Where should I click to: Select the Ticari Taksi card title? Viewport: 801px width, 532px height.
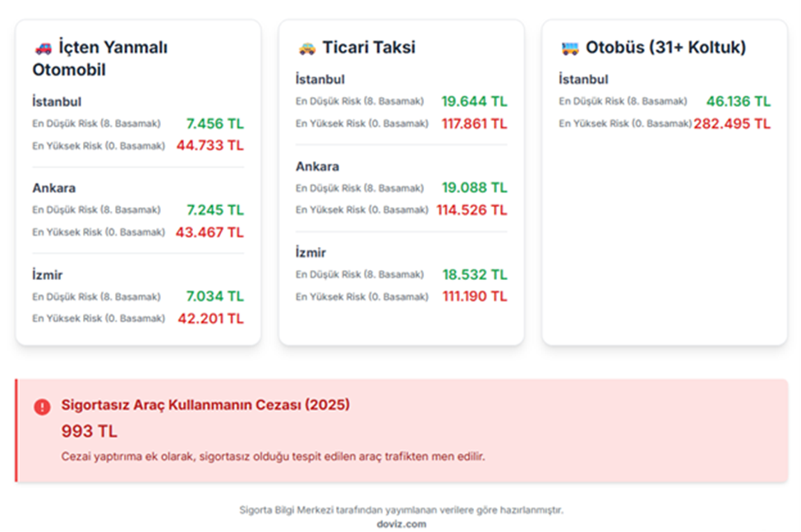(x=369, y=48)
